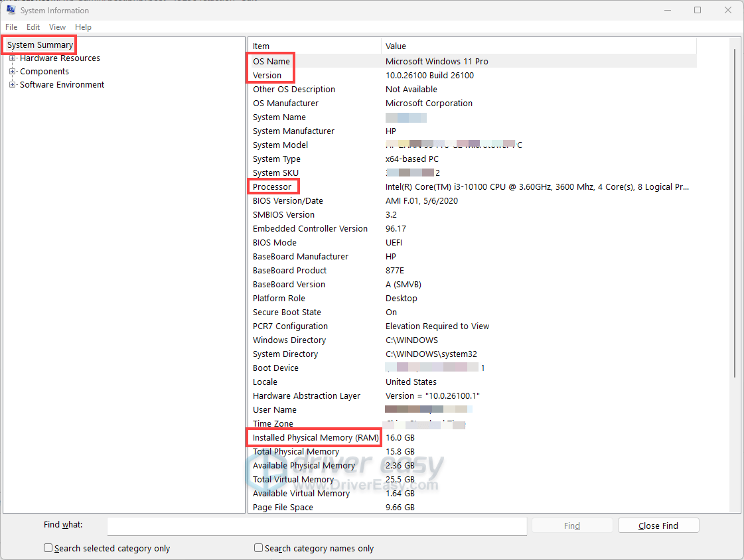The image size is (744, 560).
Task: Click the Find button
Action: (x=571, y=525)
